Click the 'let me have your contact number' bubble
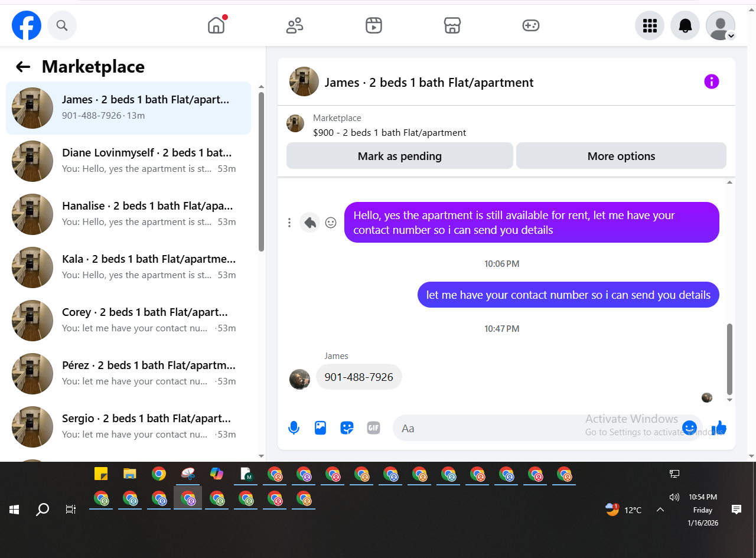Image resolution: width=756 pixels, height=558 pixels. [x=568, y=295]
